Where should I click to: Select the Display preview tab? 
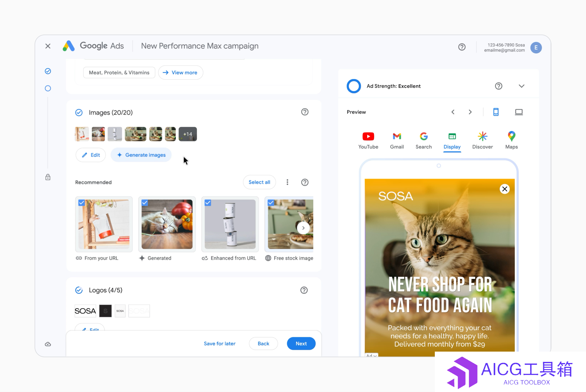pyautogui.click(x=452, y=141)
